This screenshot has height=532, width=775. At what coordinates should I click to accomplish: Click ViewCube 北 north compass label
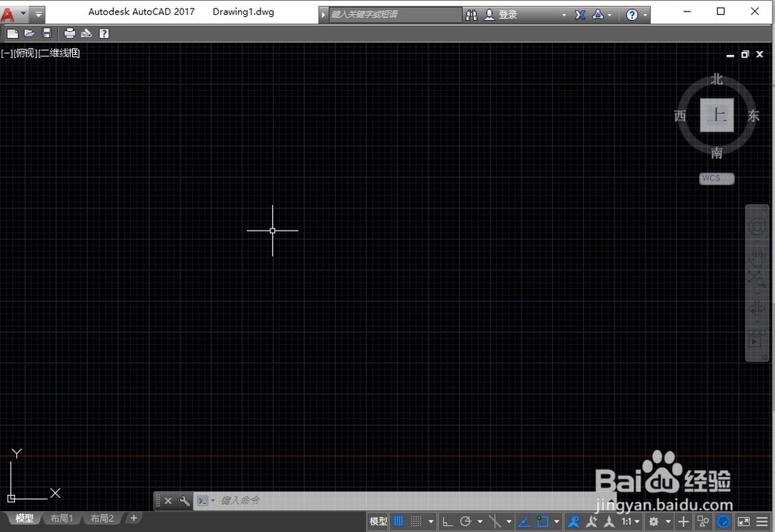point(717,79)
